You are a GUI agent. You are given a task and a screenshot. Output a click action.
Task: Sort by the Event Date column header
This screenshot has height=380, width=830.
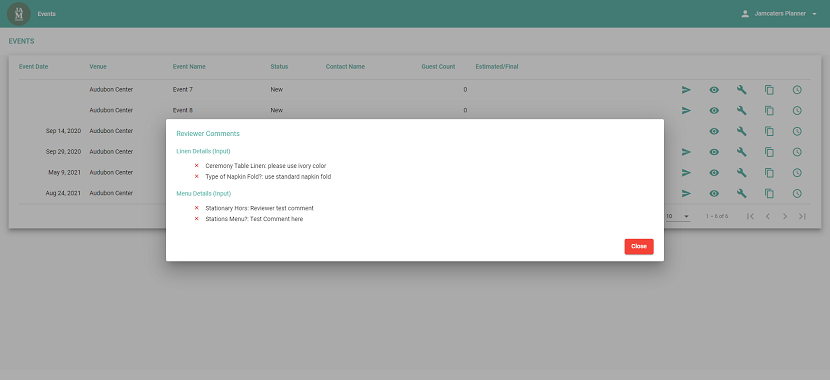click(x=33, y=67)
